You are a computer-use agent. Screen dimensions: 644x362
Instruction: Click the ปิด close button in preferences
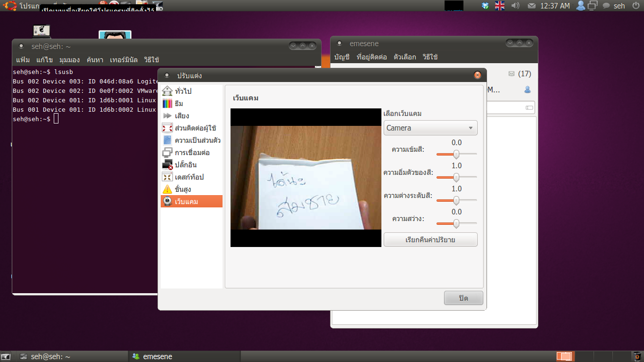coord(463,298)
